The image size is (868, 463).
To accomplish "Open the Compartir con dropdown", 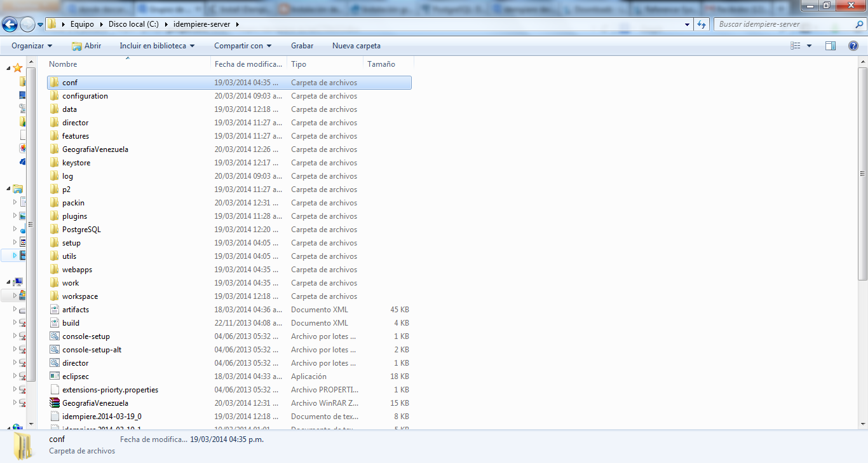I will (243, 46).
